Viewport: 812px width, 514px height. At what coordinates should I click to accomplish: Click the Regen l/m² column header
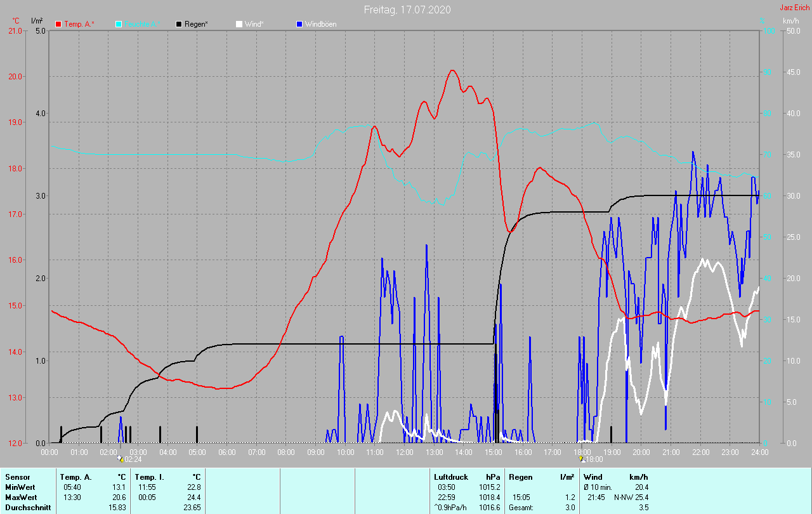(x=542, y=477)
